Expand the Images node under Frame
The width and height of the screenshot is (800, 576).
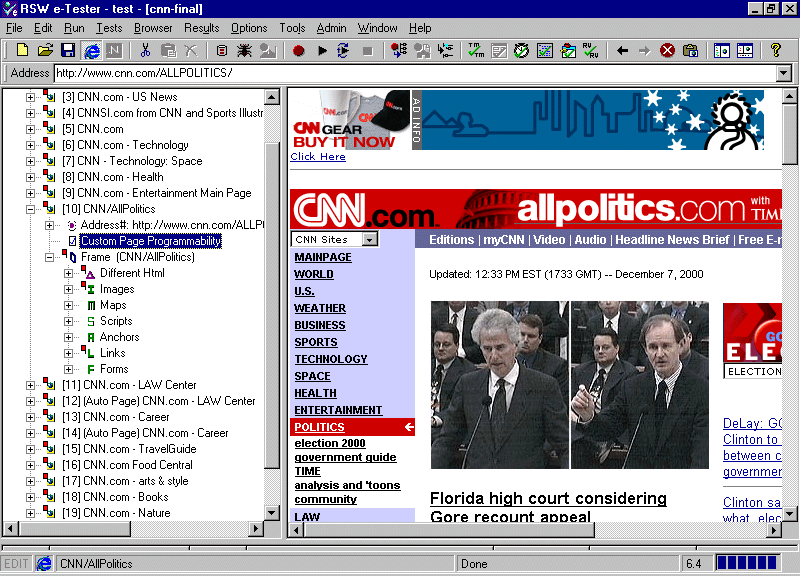pos(68,289)
